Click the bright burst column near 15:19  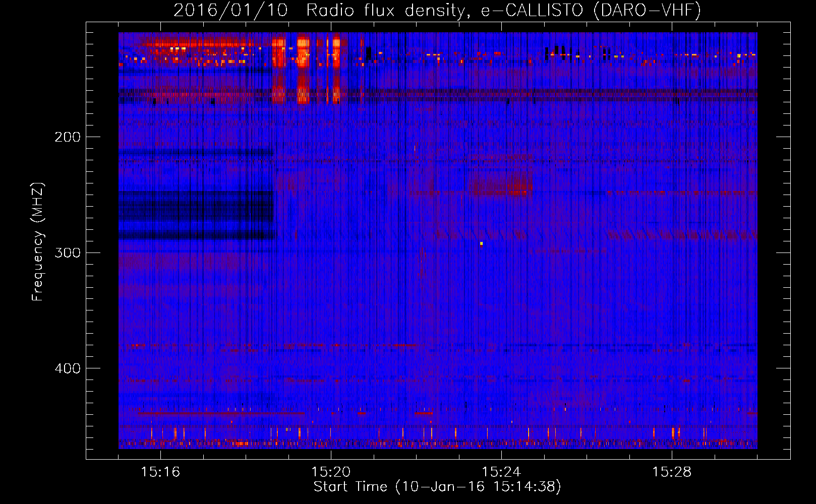click(x=303, y=68)
